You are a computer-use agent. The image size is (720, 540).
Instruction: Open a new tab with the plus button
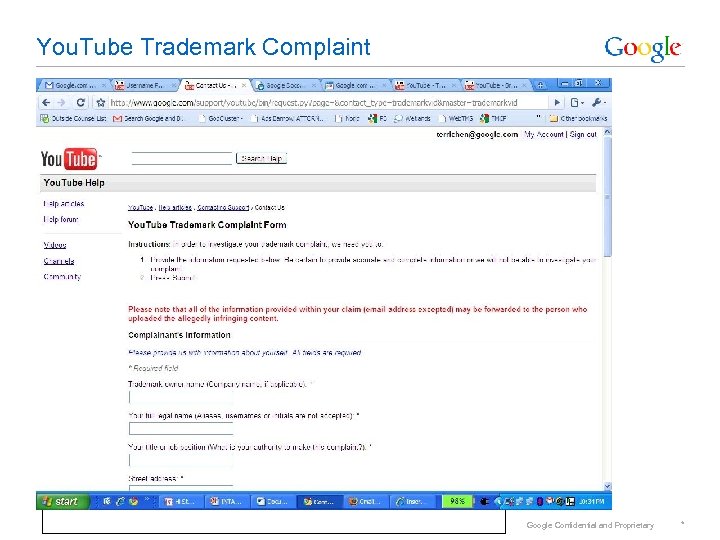pyautogui.click(x=540, y=85)
